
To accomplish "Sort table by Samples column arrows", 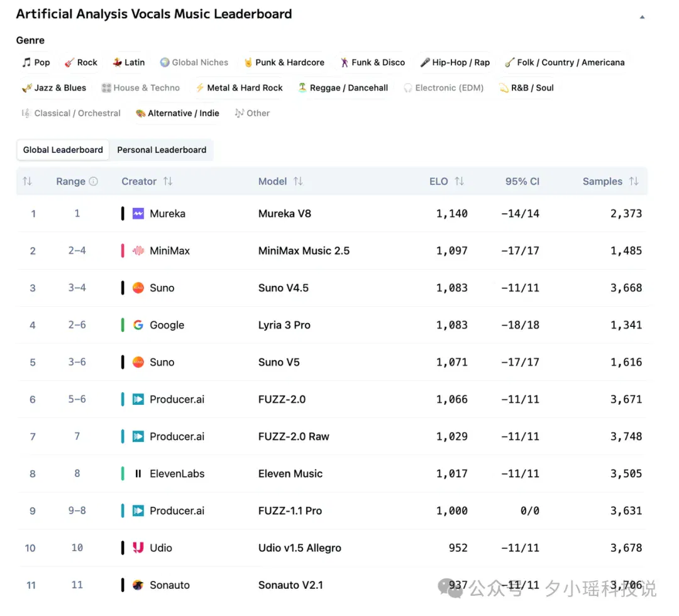I will tap(634, 182).
